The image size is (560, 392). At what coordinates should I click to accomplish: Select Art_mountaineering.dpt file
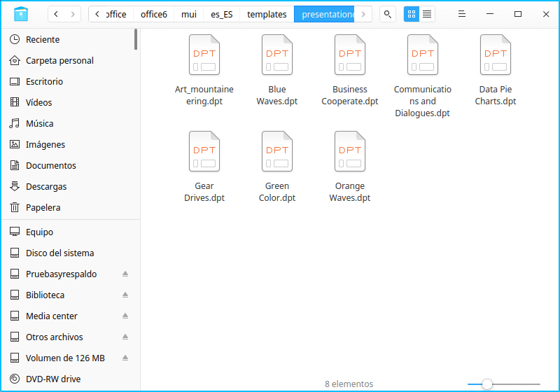tap(204, 70)
